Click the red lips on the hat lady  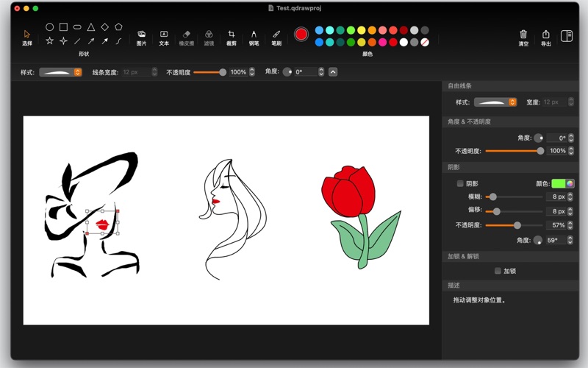tap(103, 222)
